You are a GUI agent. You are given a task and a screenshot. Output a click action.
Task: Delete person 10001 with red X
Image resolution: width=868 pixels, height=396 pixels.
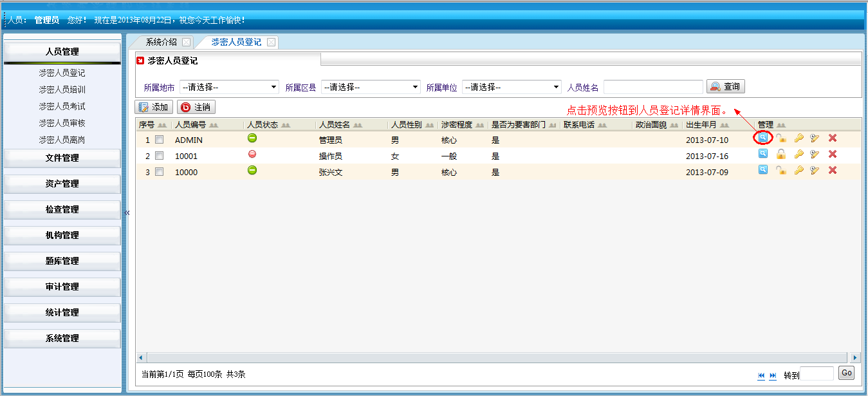[833, 153]
